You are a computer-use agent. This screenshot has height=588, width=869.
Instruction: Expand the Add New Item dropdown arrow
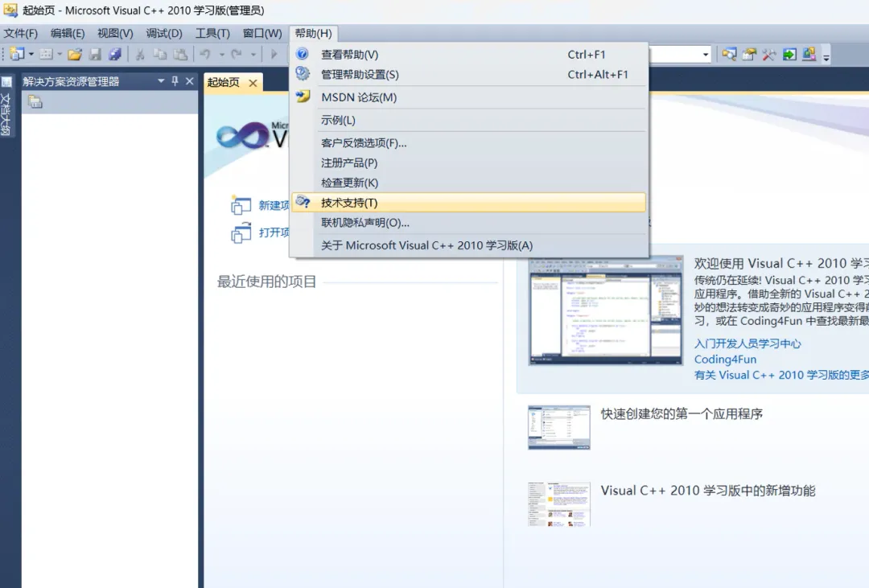point(60,55)
